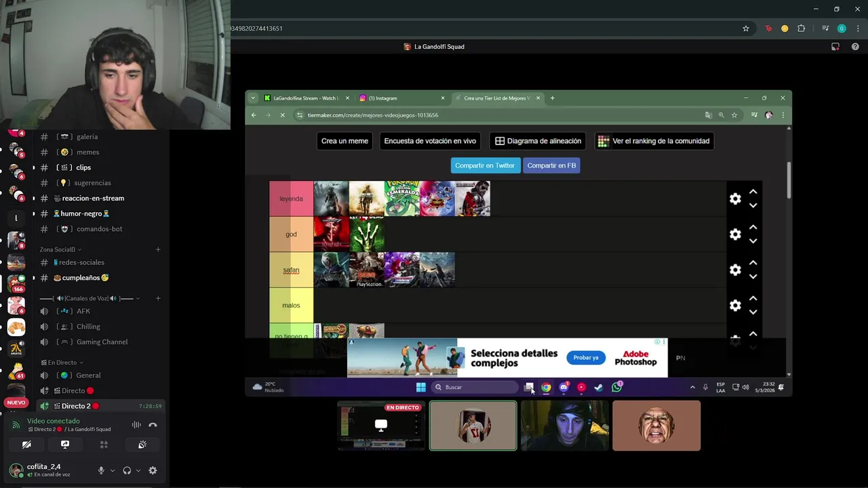Open comandos-bot channel

tap(98, 229)
